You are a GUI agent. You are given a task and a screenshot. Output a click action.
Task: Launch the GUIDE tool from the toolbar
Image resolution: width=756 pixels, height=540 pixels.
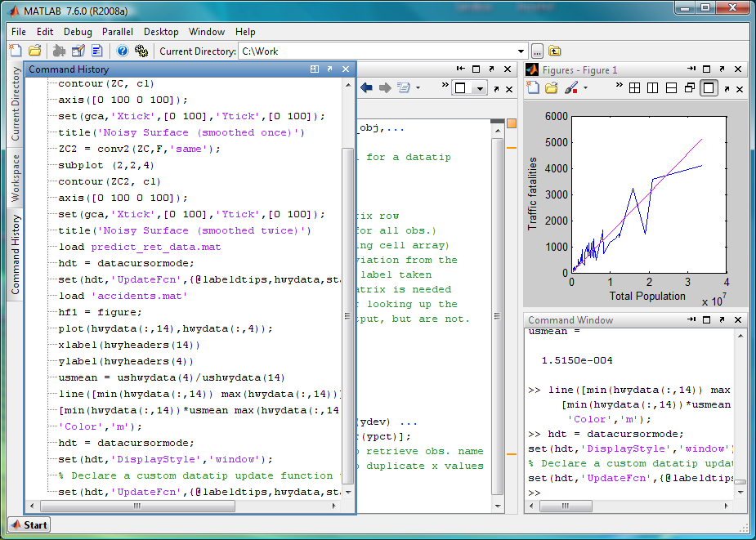coord(78,51)
